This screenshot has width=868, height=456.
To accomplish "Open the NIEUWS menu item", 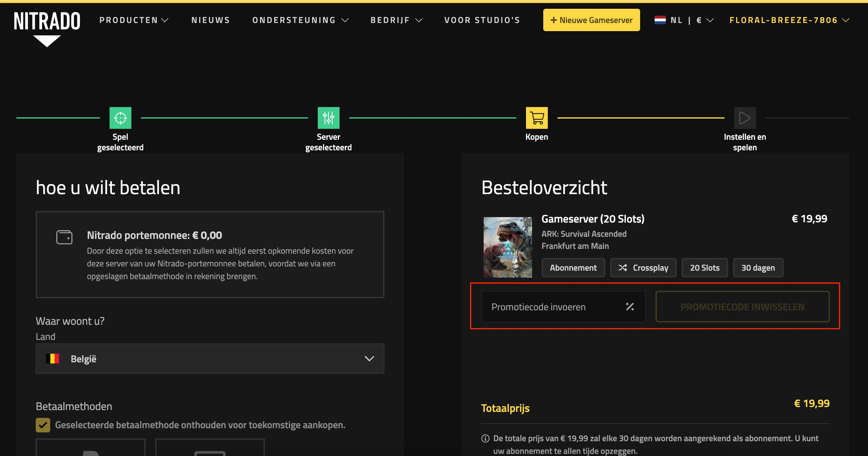I will pos(210,20).
